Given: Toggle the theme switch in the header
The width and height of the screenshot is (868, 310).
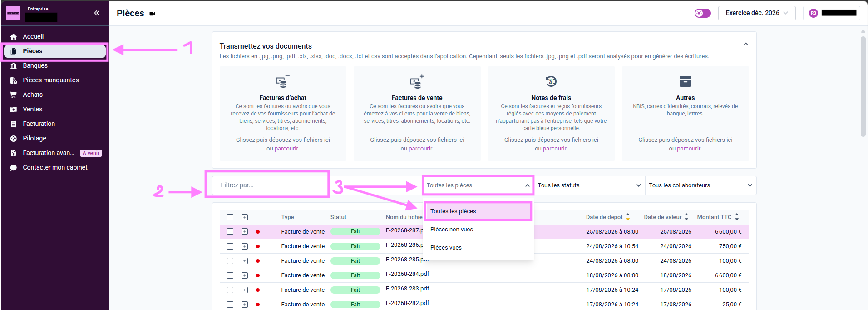Looking at the screenshot, I should [x=702, y=13].
